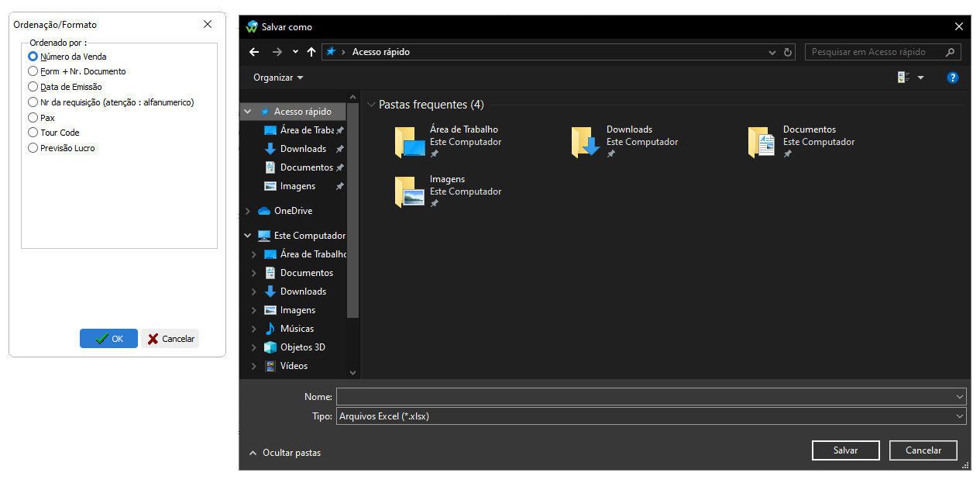Collapse the Acesso rápido tree node

[x=248, y=112]
